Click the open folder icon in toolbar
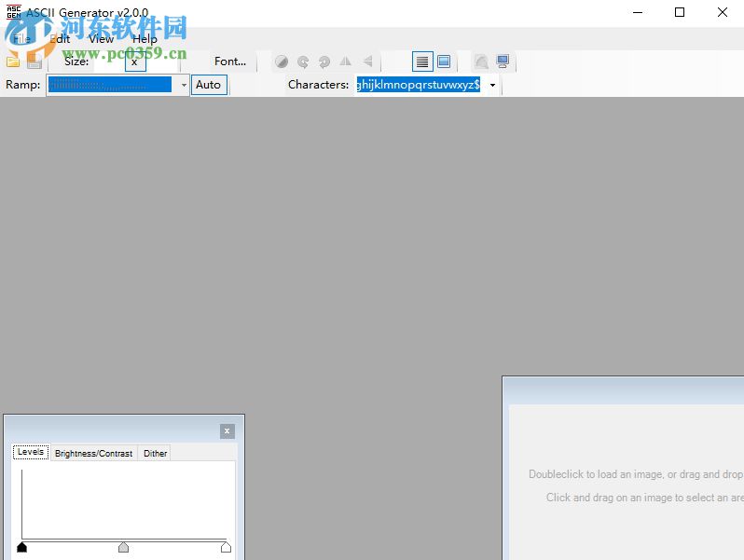This screenshot has height=560, width=744. coord(13,61)
